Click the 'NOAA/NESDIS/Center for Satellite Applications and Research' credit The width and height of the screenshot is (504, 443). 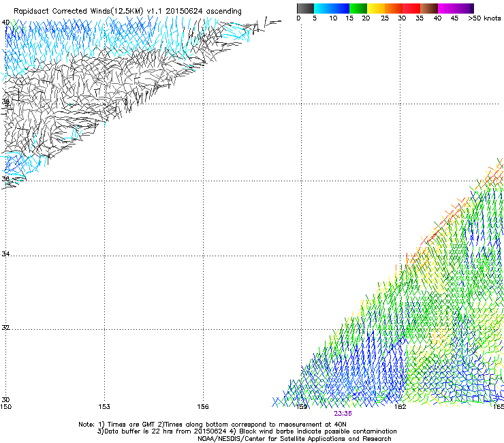[x=294, y=439]
